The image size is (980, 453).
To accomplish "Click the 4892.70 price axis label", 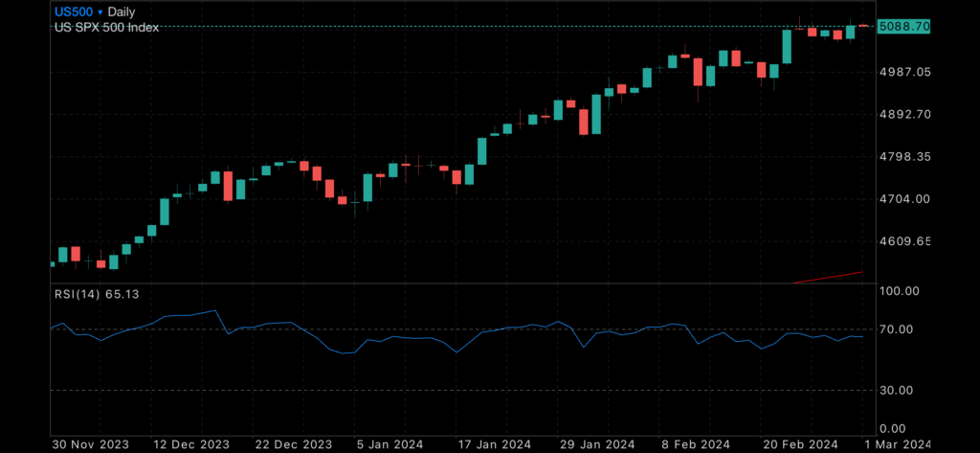I will [x=905, y=115].
